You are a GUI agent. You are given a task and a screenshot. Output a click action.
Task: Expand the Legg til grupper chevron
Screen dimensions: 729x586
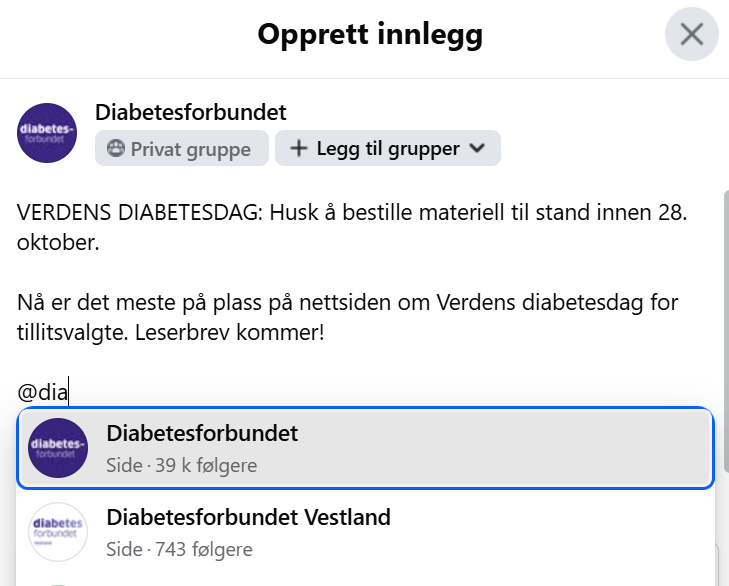[x=477, y=149]
